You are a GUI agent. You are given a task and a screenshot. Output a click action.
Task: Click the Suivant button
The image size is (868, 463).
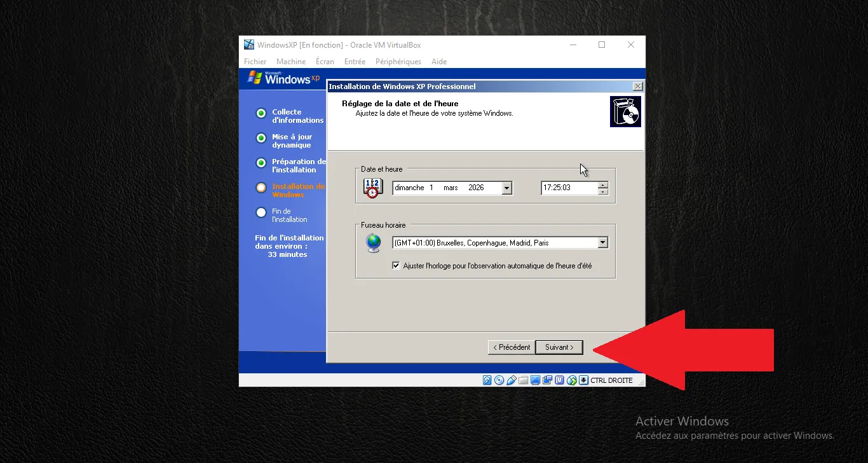click(x=559, y=347)
